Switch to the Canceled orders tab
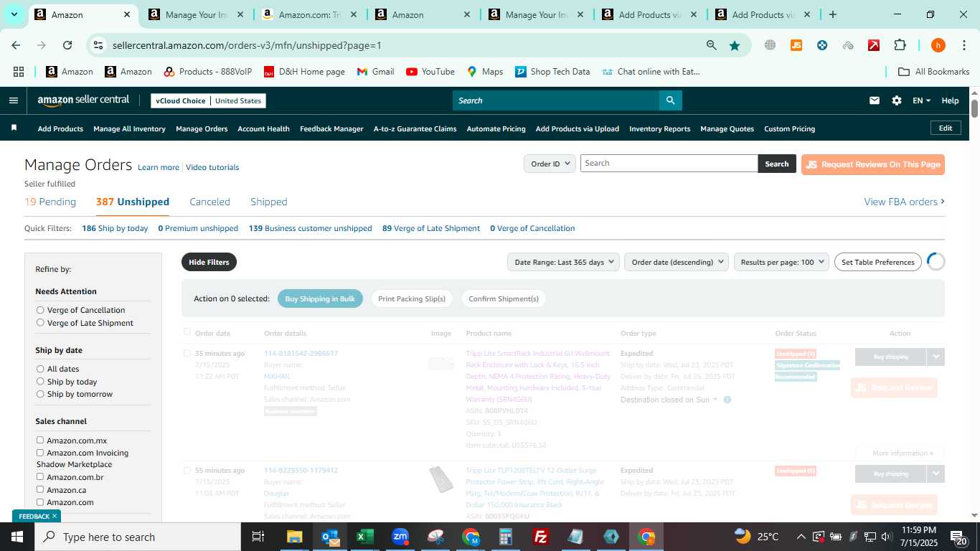980x551 pixels. click(x=209, y=202)
